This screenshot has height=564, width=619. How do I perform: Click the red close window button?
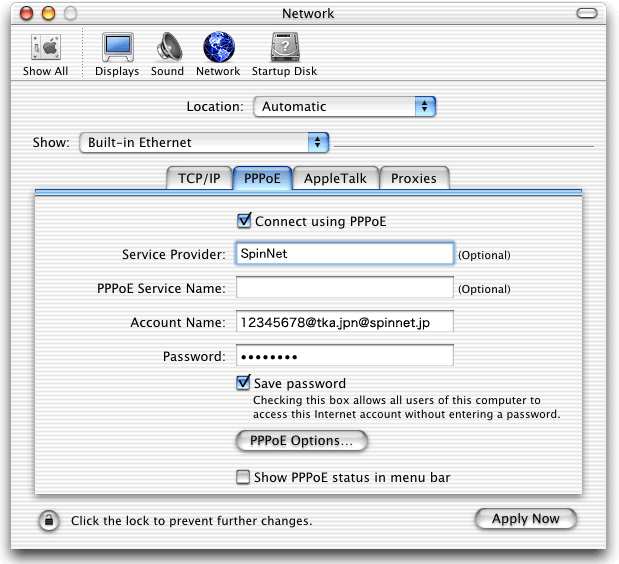pyautogui.click(x=27, y=13)
